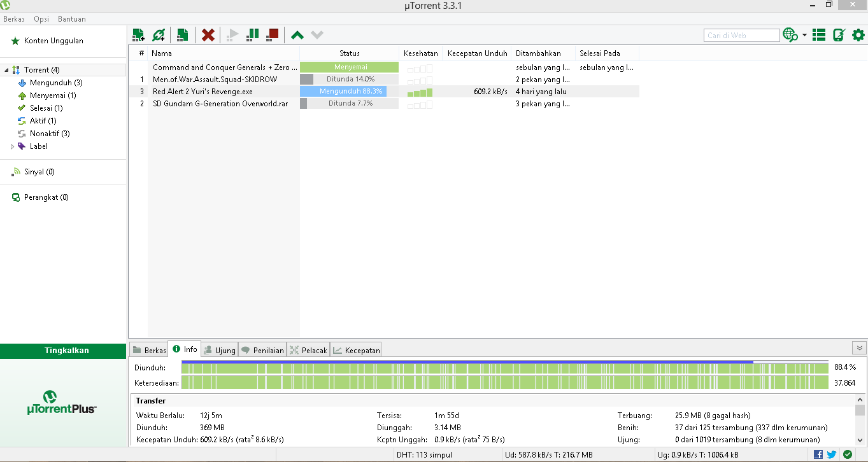
Task: Collapse the detail pane with the chevron button
Action: [860, 348]
